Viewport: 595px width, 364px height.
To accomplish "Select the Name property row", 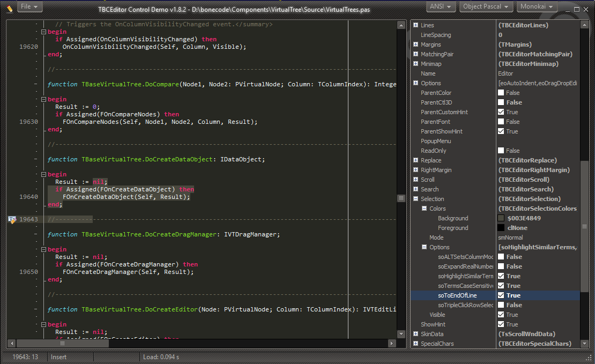I will [x=428, y=73].
